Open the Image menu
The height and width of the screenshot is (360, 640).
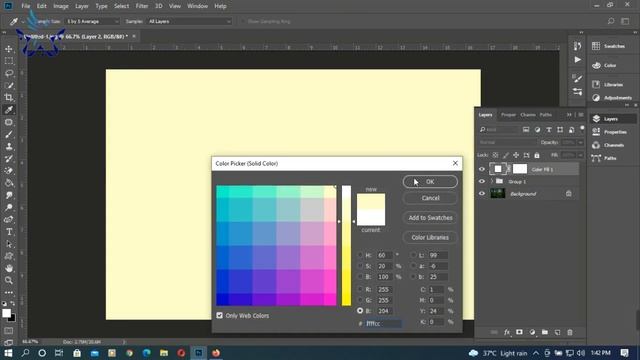coord(61,6)
